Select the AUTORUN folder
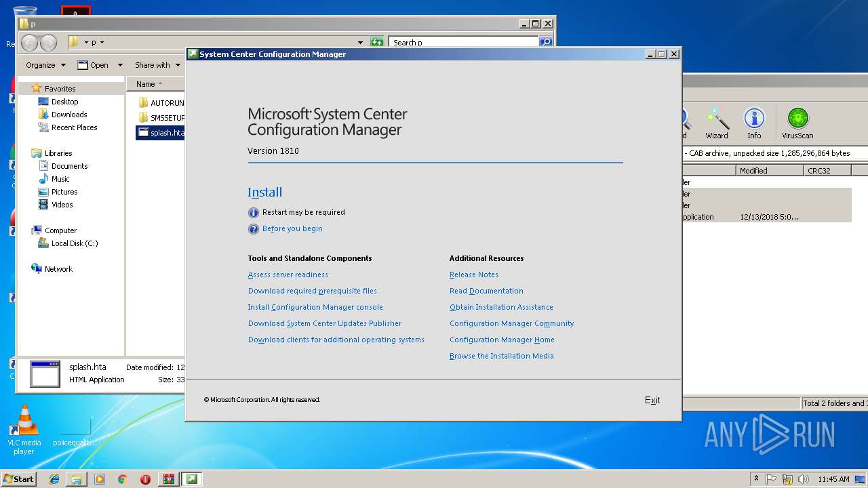868x488 pixels. (161, 103)
